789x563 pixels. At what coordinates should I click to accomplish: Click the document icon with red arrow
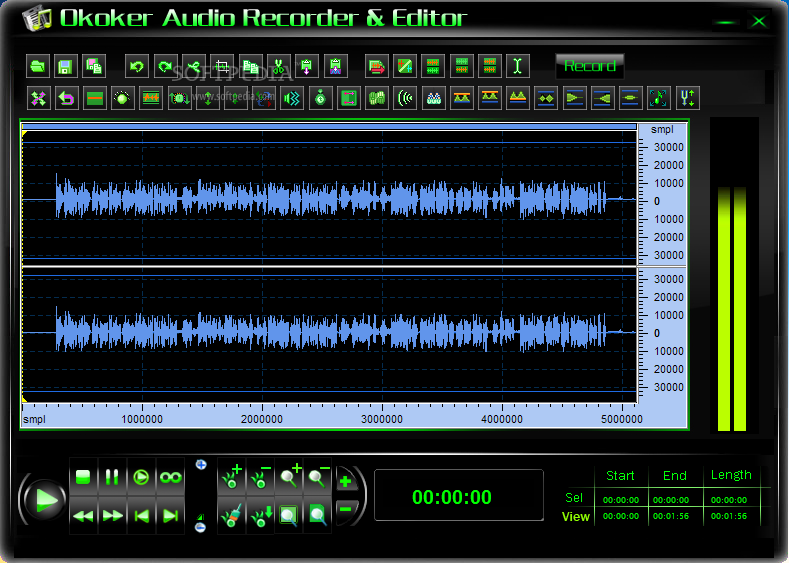tap(376, 66)
